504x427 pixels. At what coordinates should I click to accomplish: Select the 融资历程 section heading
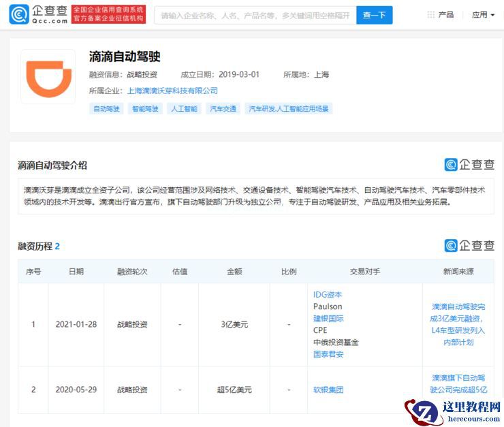point(35,247)
